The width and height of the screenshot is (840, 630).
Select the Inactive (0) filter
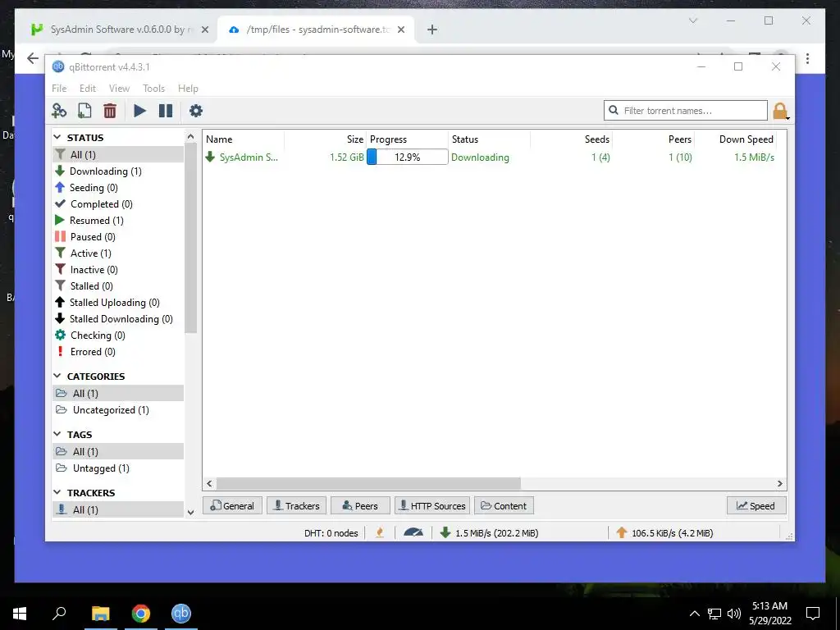[118, 269]
